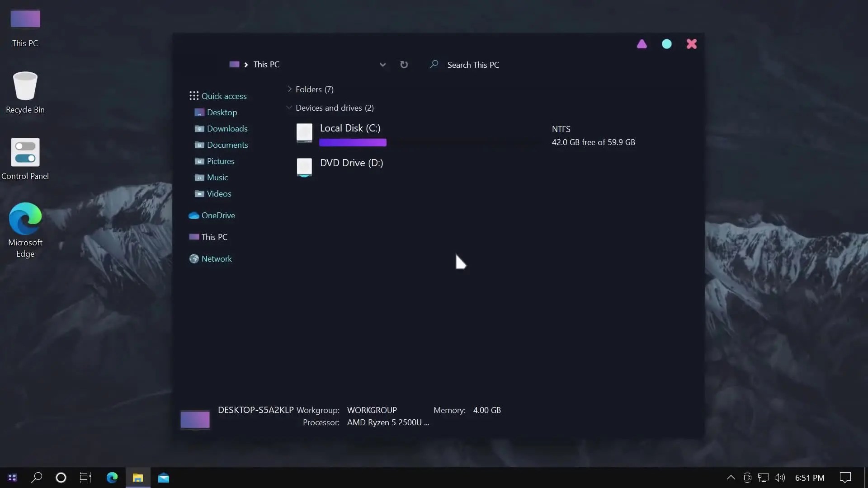This screenshot has width=868, height=488.
Task: Select the Local Disk (C:) drive icon
Action: tap(304, 133)
